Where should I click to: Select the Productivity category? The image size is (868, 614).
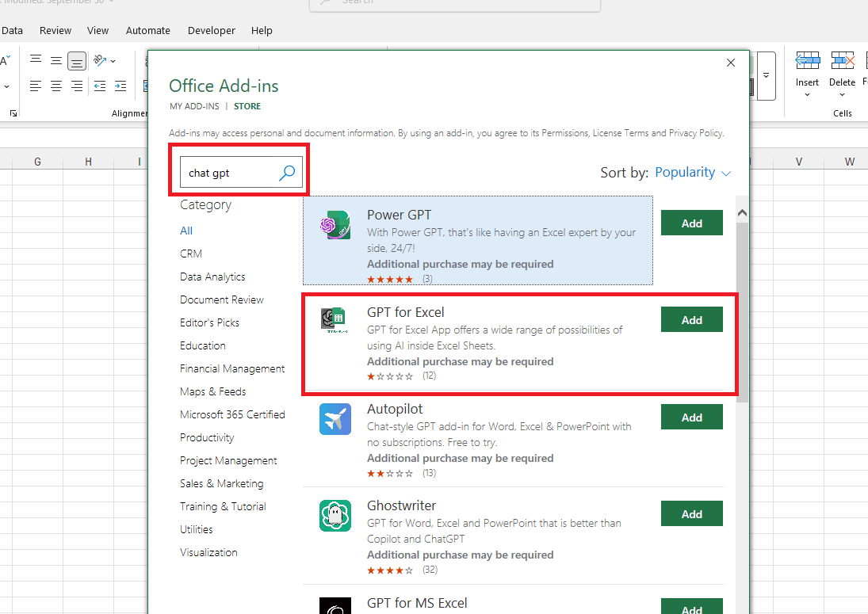(x=207, y=437)
